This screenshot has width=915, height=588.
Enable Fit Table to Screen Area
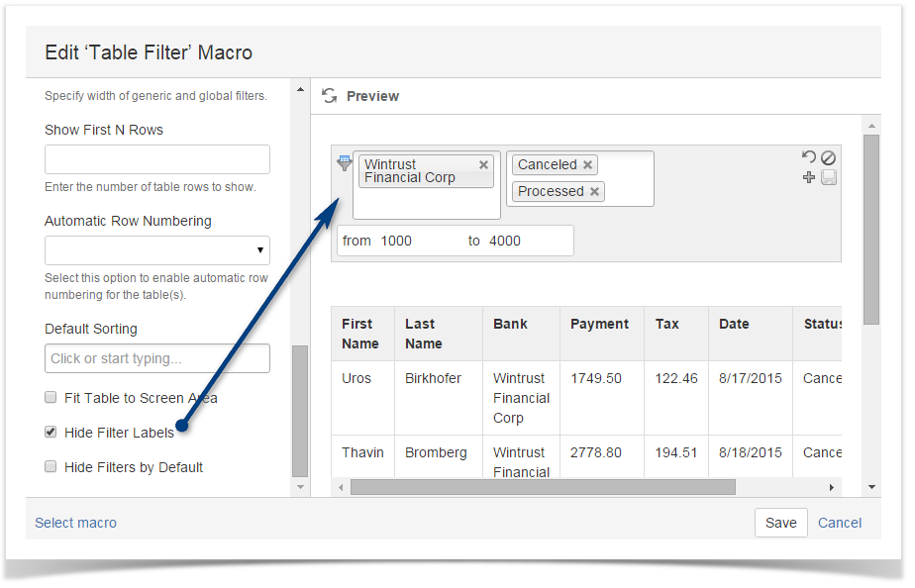pyautogui.click(x=50, y=397)
